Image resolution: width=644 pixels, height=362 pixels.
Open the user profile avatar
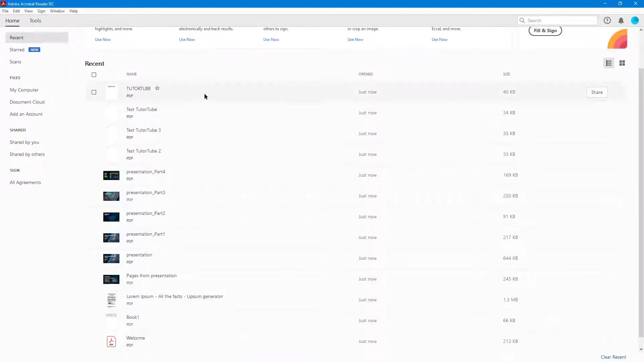pyautogui.click(x=635, y=20)
